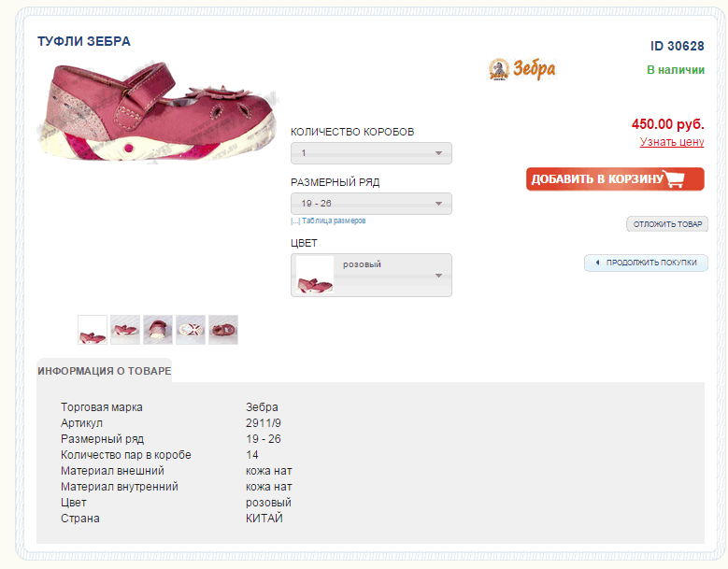Screen dimensions: 728x569
Task: Open the Количество коробов dropdown
Action: pos(371,153)
